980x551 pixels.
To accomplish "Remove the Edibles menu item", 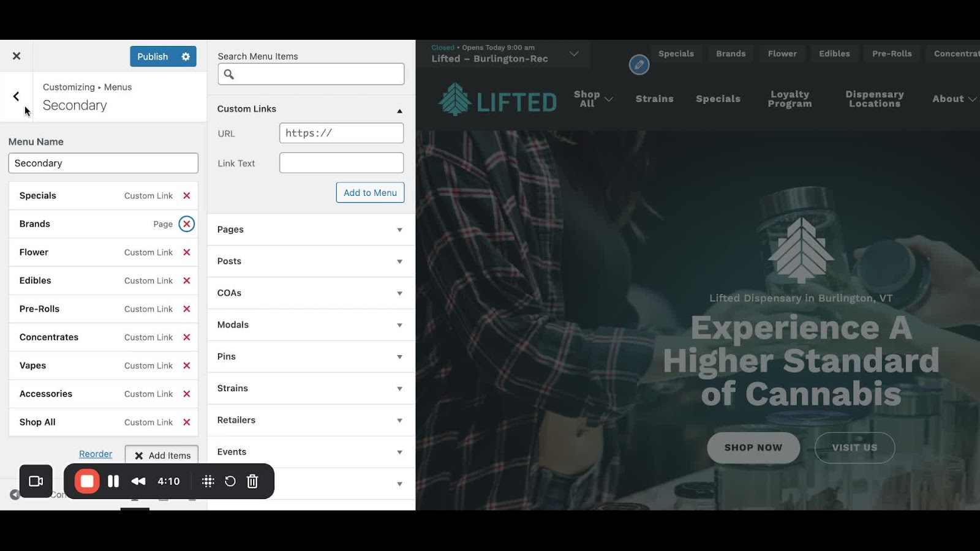I will (187, 280).
